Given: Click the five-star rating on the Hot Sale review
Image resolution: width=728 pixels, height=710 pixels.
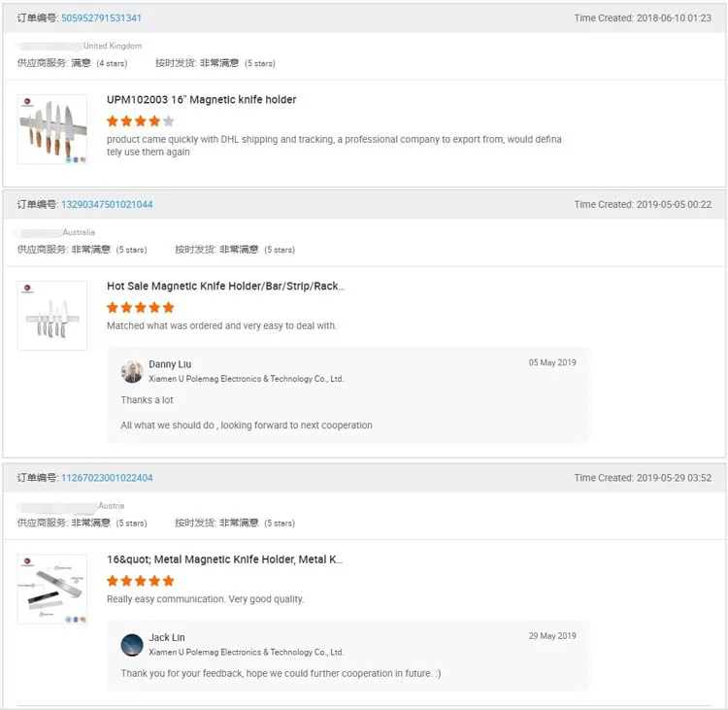Looking at the screenshot, I should (141, 308).
